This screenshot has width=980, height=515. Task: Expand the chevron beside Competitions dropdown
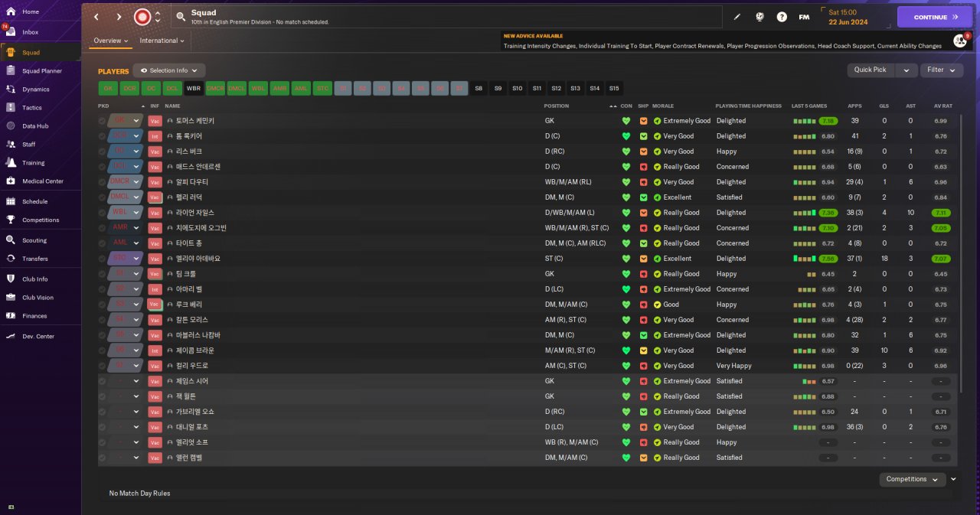click(x=953, y=479)
